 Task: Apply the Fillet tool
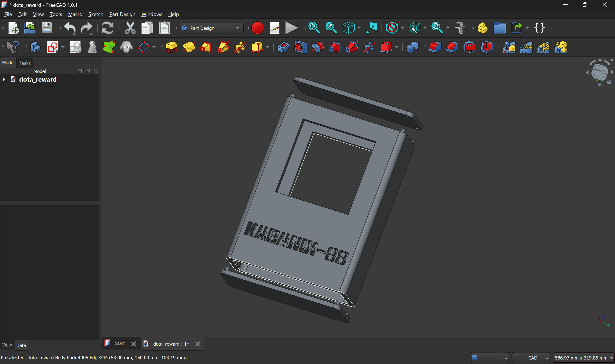(x=435, y=47)
